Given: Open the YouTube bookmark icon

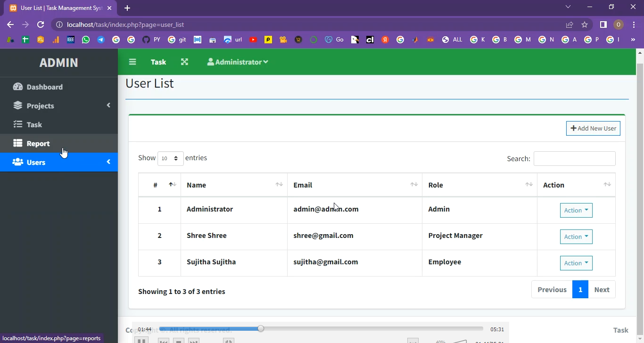Looking at the screenshot, I should coord(253,40).
